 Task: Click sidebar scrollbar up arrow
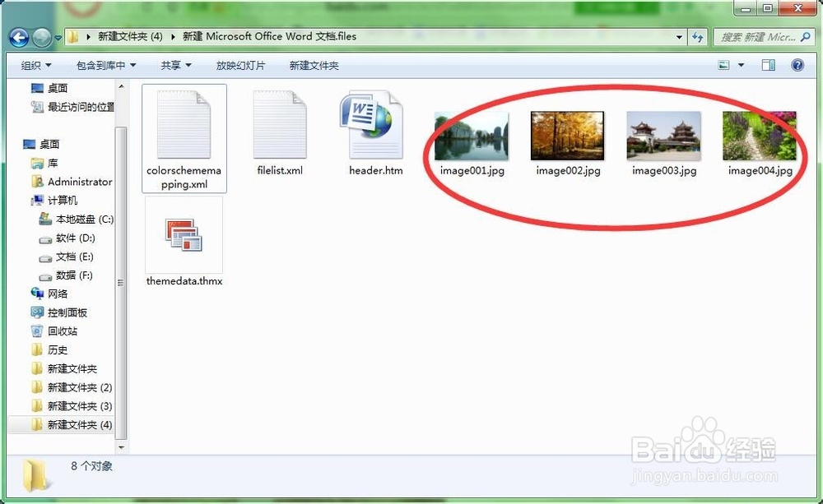[121, 86]
